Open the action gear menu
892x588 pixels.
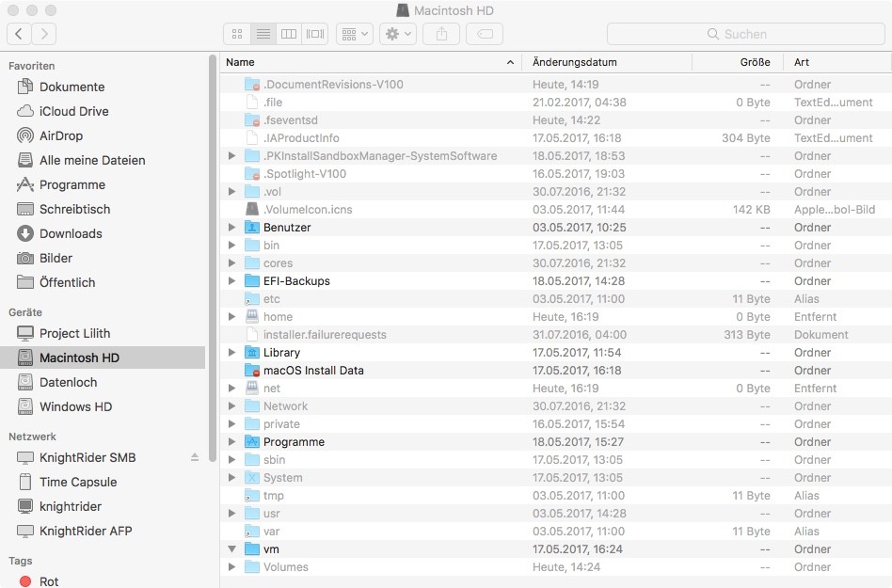click(x=398, y=34)
